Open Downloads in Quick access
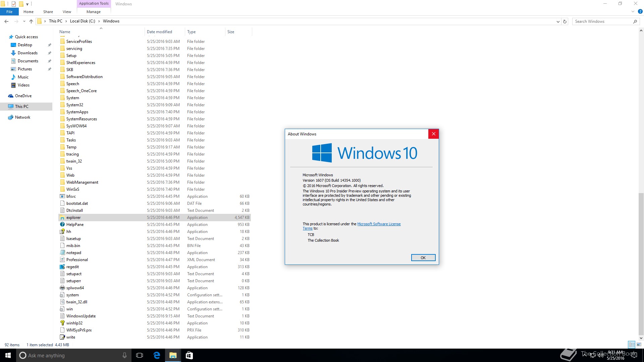Image resolution: width=644 pixels, height=362 pixels. [x=28, y=53]
